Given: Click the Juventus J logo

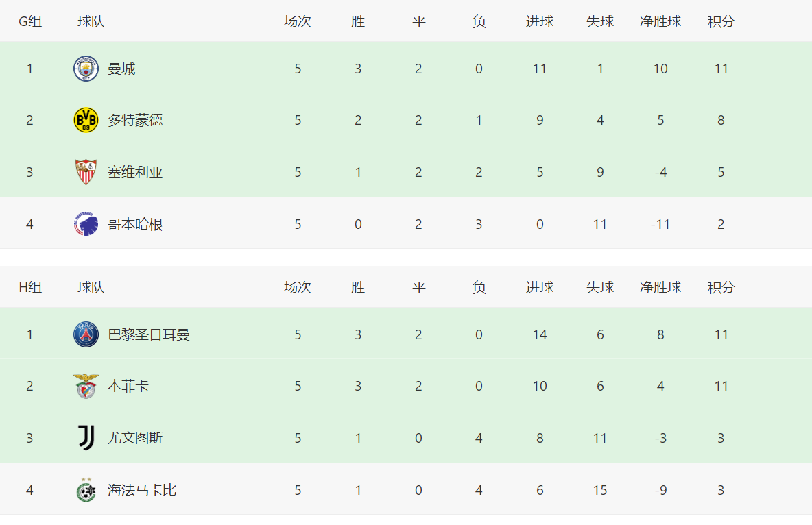Looking at the screenshot, I should coord(86,438).
